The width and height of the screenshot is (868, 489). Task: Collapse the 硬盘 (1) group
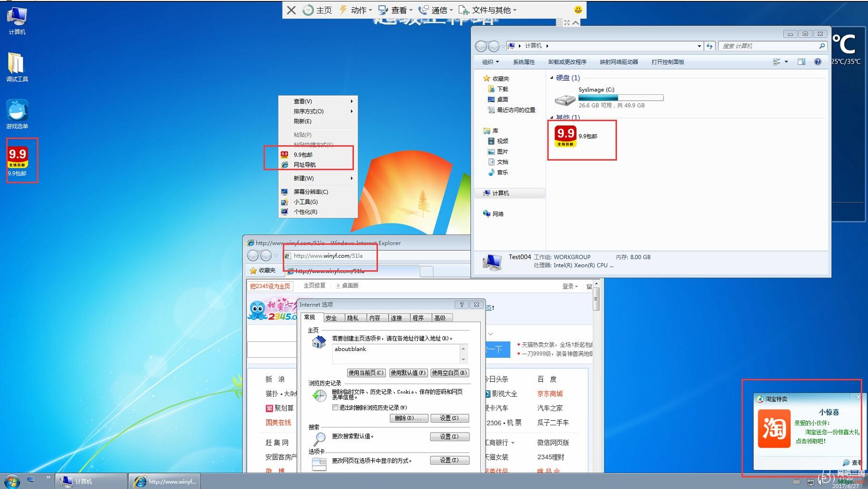pos(552,78)
